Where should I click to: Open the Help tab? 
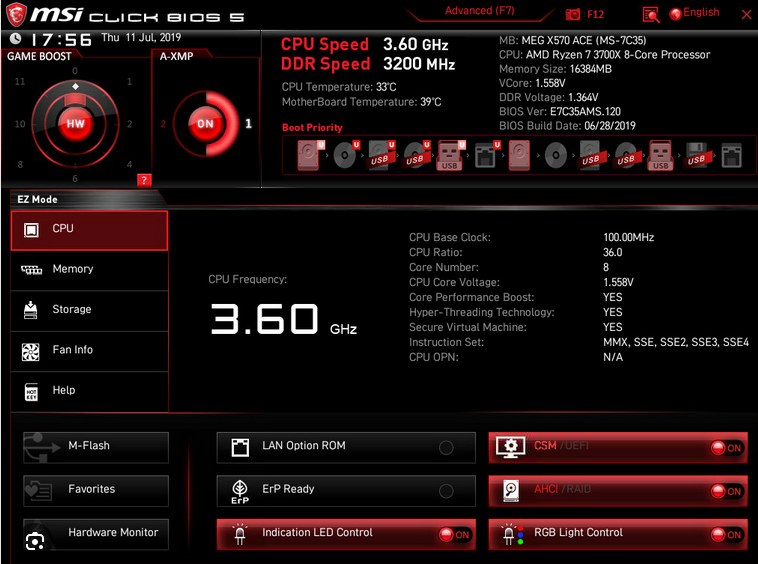pos(89,391)
